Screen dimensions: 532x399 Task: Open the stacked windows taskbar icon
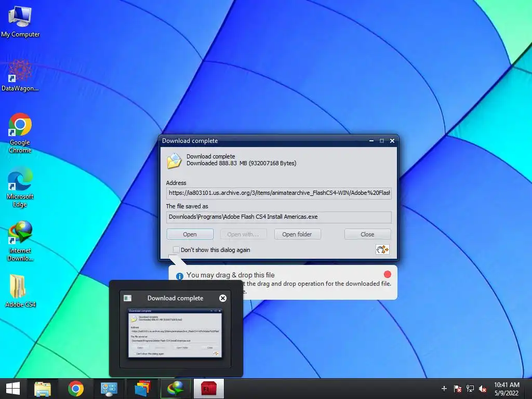(x=142, y=389)
